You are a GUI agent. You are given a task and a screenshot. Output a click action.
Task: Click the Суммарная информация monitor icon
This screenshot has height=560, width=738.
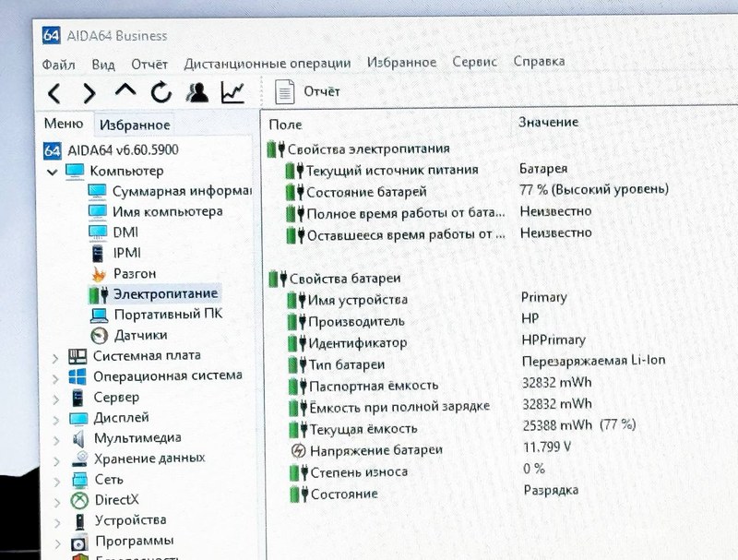[98, 191]
